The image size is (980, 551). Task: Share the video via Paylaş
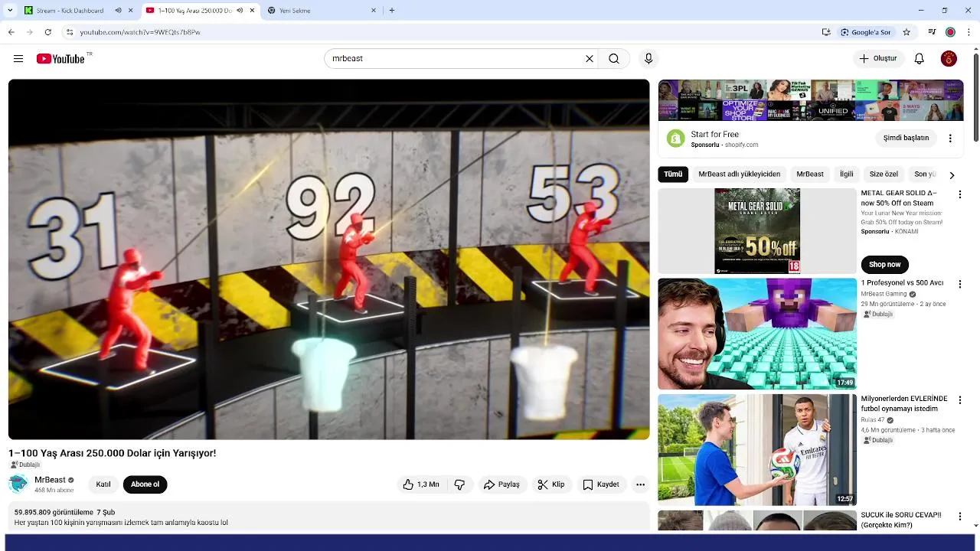tap(501, 484)
